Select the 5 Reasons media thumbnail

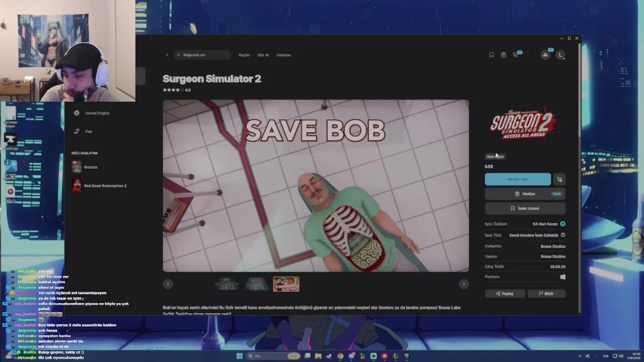286,284
